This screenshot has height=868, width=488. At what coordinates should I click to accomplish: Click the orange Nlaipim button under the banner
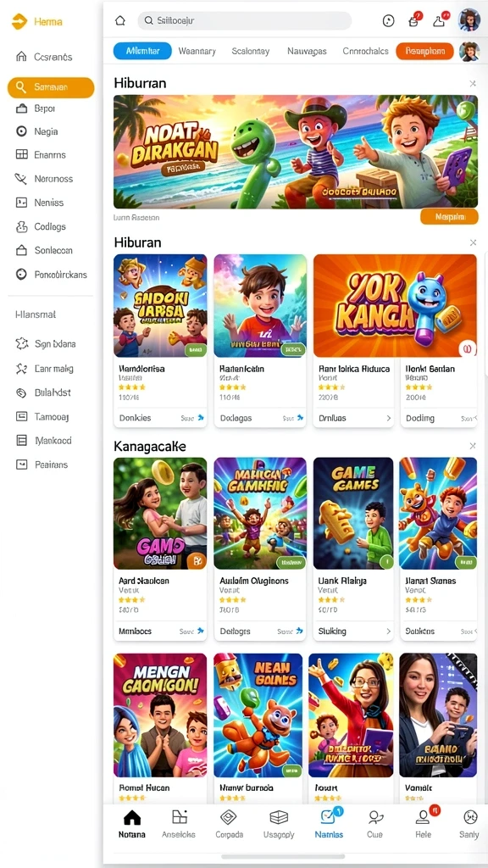pyautogui.click(x=449, y=217)
